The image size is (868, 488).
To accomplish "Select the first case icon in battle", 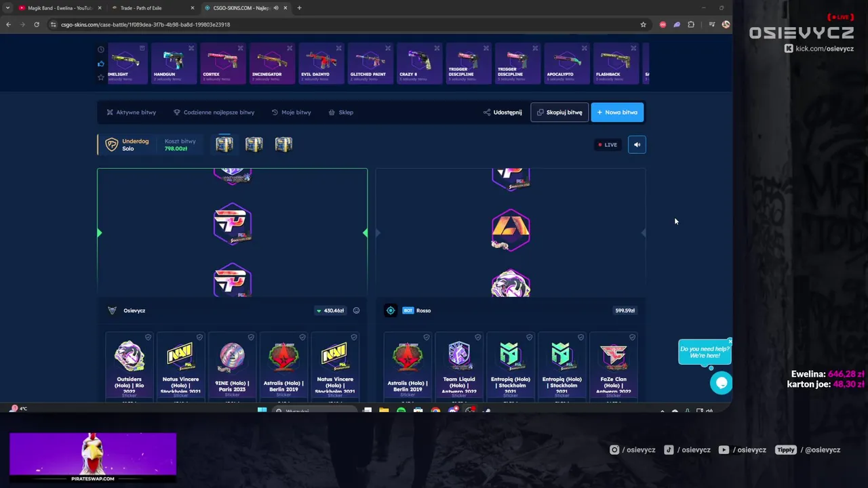I will pos(224,144).
